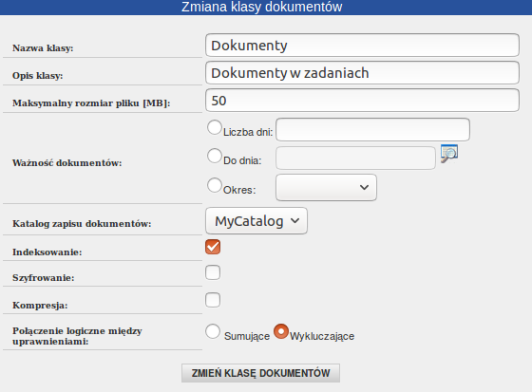Click the Ważność dokumentów label
The height and width of the screenshot is (392, 532).
click(67, 163)
